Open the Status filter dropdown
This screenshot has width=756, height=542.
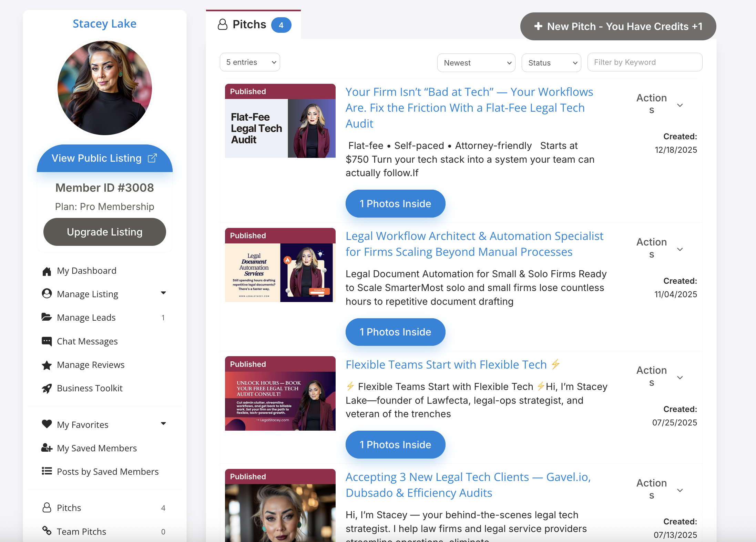(551, 63)
